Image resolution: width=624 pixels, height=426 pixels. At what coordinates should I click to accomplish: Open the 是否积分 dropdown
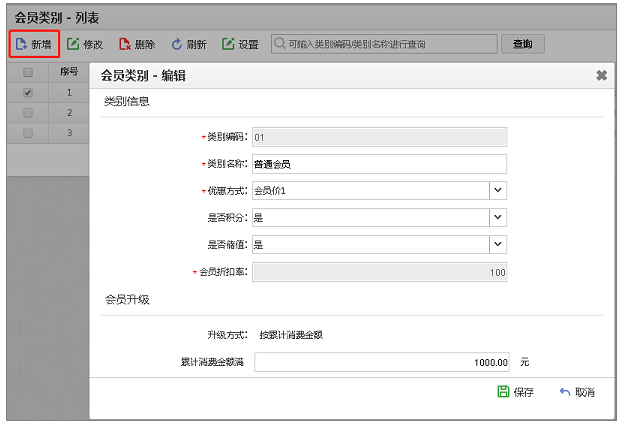tap(497, 217)
